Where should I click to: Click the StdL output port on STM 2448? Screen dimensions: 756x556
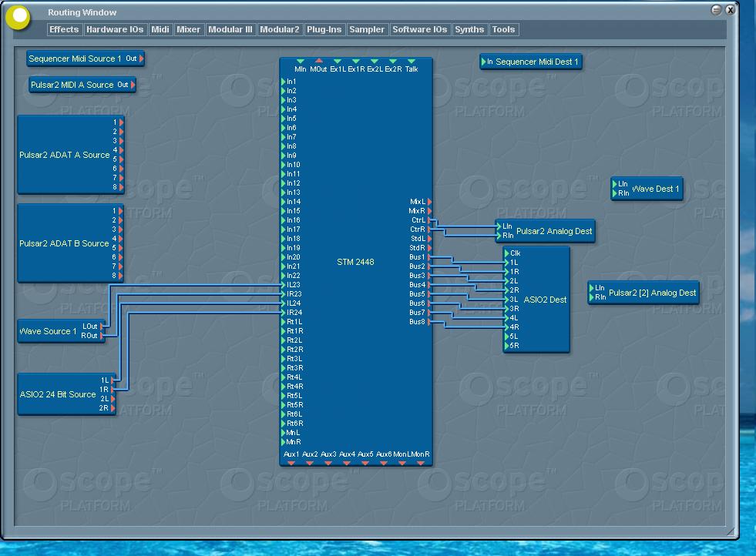pos(429,239)
